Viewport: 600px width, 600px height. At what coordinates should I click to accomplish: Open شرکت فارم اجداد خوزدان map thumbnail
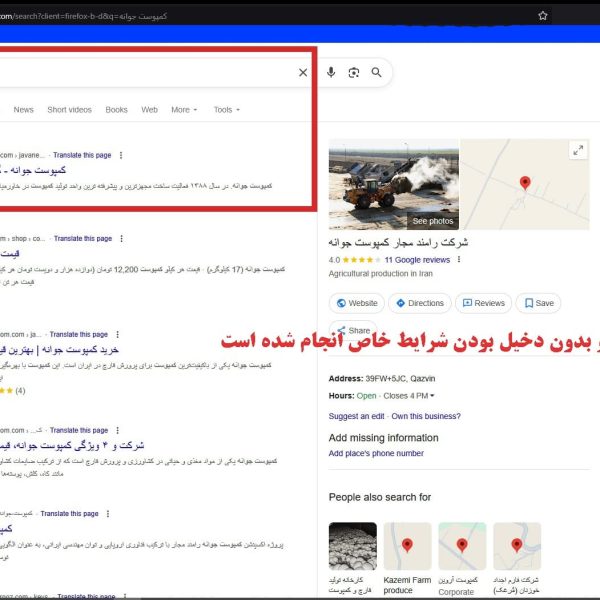[517, 546]
